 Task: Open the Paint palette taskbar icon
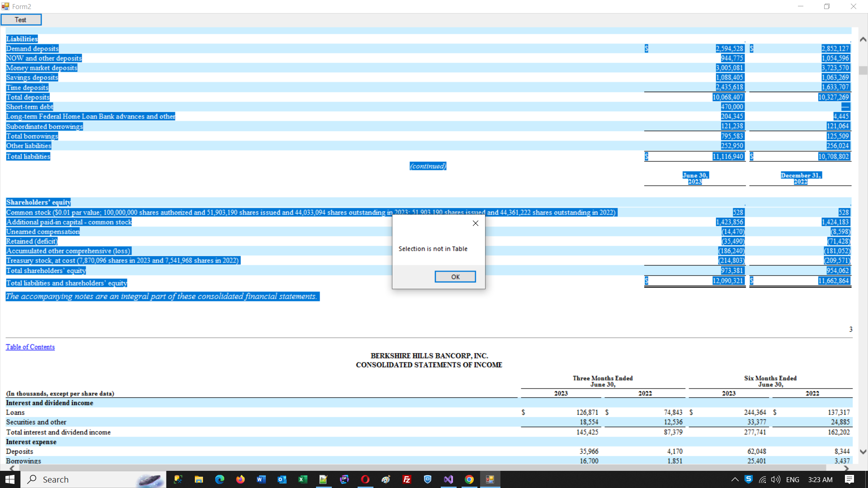point(386,479)
